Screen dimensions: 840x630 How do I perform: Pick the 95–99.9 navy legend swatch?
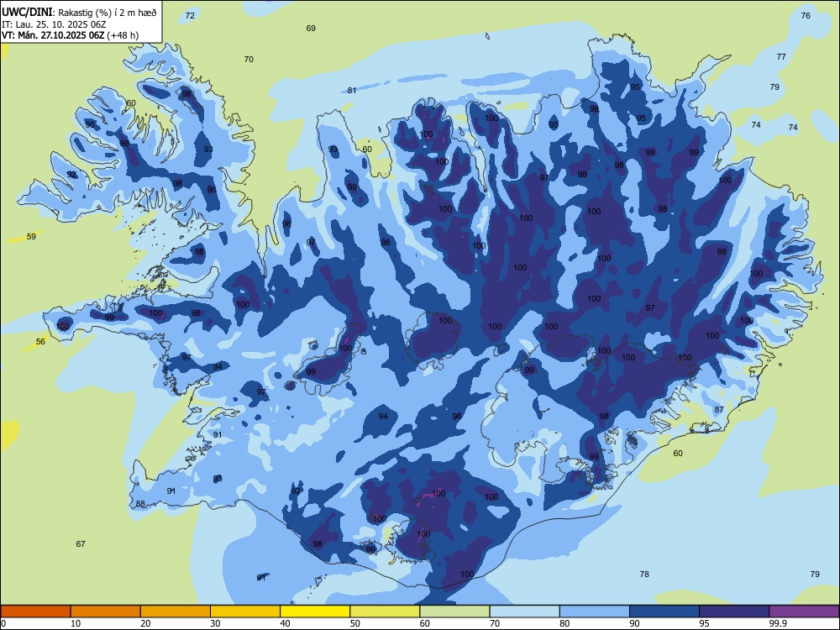click(734, 612)
